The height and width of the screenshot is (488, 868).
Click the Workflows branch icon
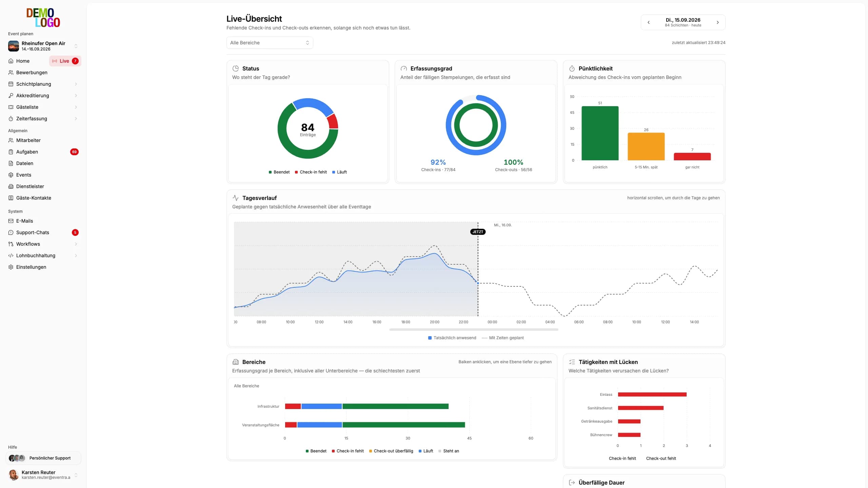(11, 244)
